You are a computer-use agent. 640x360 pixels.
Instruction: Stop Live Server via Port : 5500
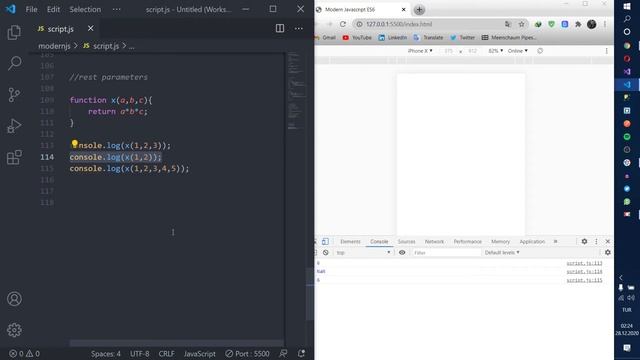pos(247,353)
